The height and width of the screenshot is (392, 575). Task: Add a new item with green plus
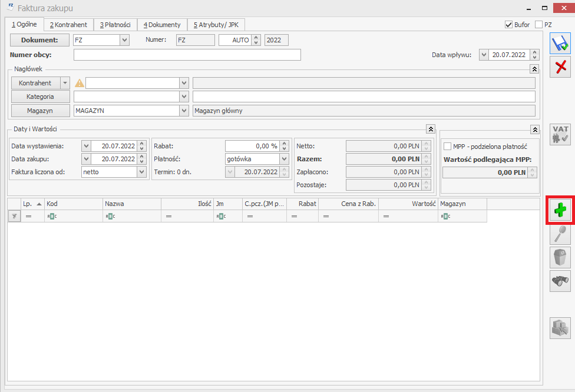pos(560,210)
